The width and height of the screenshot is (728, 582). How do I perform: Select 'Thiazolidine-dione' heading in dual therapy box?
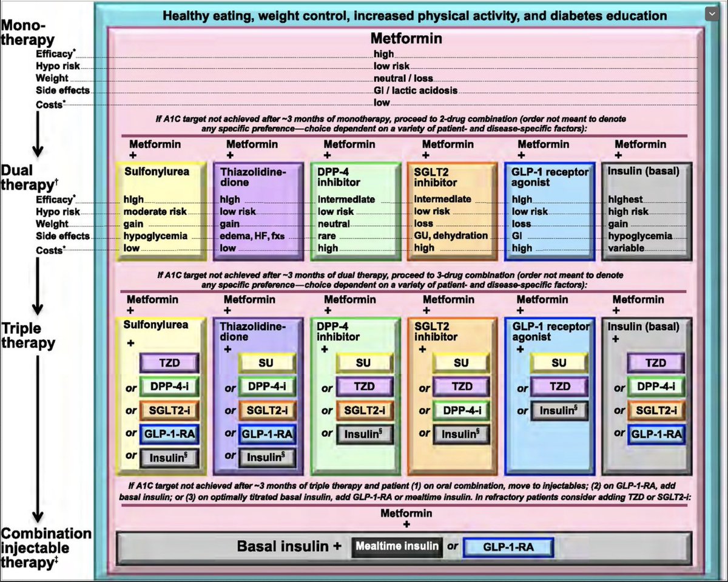pos(253,177)
